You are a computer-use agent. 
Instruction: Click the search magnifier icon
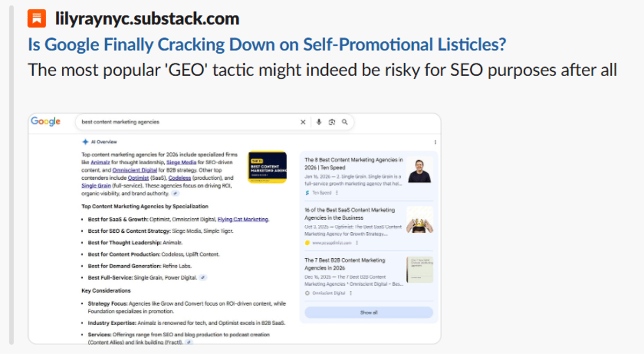tap(345, 122)
